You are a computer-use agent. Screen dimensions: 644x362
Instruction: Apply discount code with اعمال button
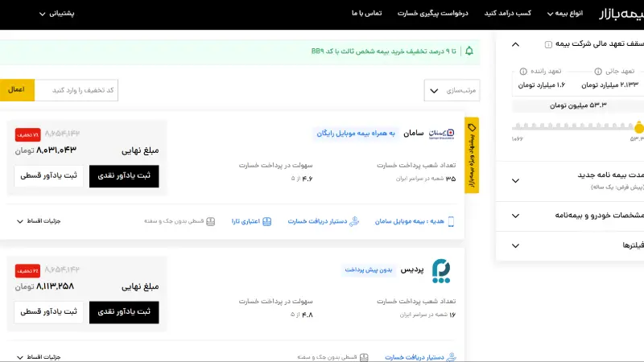click(17, 90)
